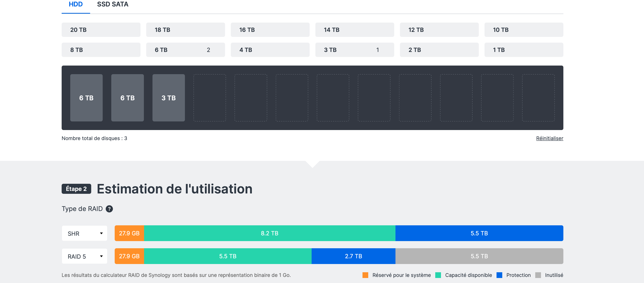Image resolution: width=644 pixels, height=283 pixels.
Task: Add a 10 TB drive
Action: [524, 30]
